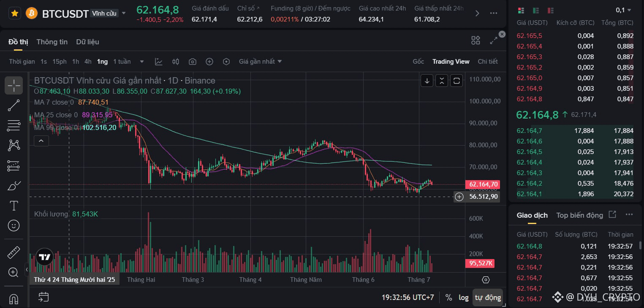Expand the Vĩnh cửu contract dropdown
This screenshot has width=644, height=308.
coord(124,14)
